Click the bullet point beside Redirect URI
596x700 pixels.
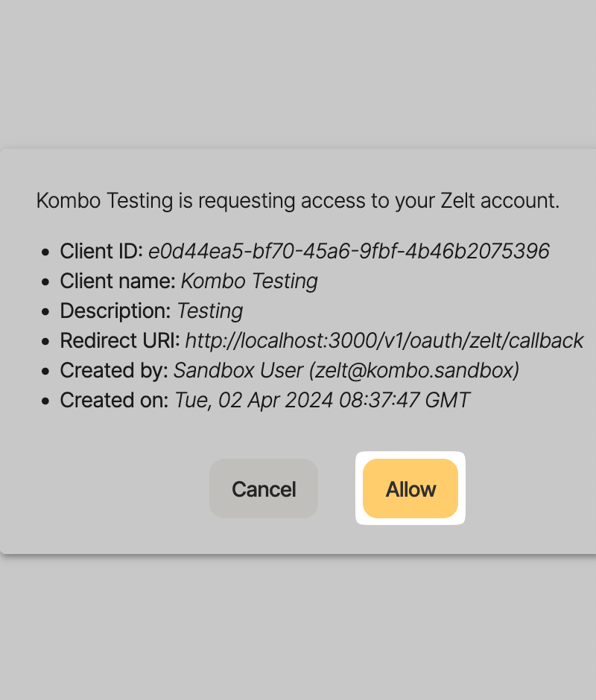point(45,342)
